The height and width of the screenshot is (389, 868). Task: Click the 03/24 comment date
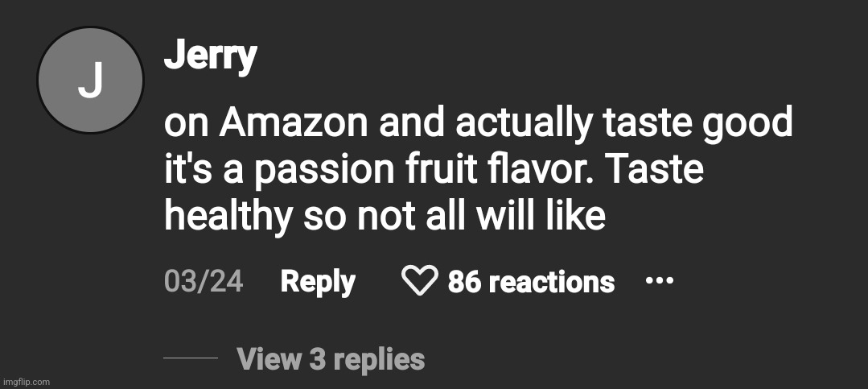pos(204,282)
